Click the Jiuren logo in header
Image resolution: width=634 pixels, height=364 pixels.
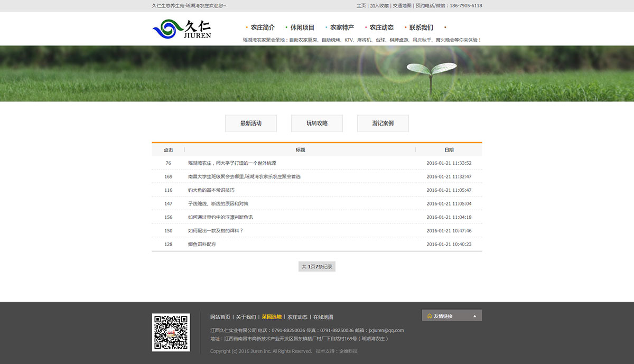click(x=182, y=29)
